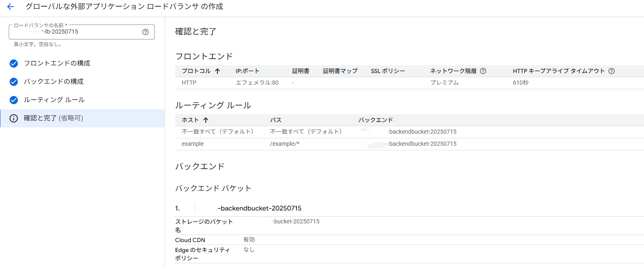
Task: Click the info icon beside 確認と完了 step
Action: [14, 118]
